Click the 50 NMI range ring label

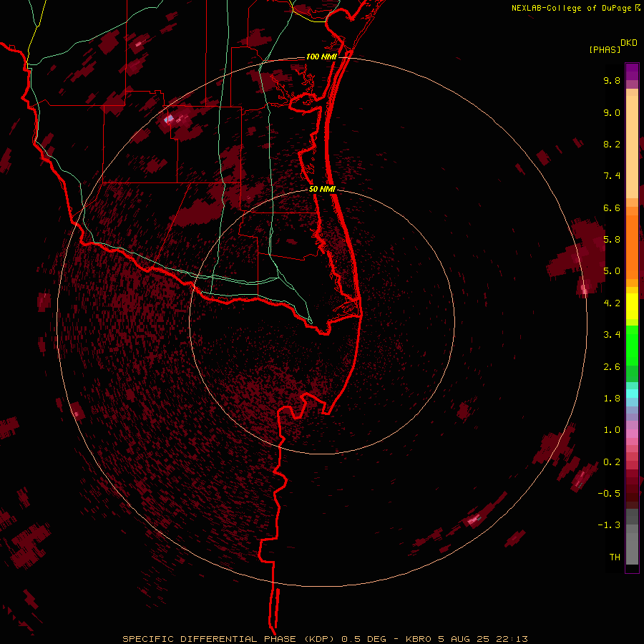(x=322, y=189)
